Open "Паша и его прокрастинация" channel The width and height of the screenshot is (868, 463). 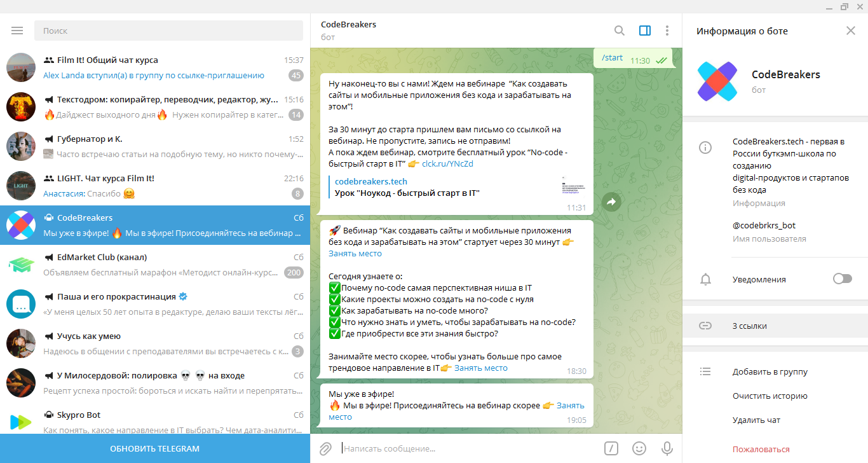[155, 304]
